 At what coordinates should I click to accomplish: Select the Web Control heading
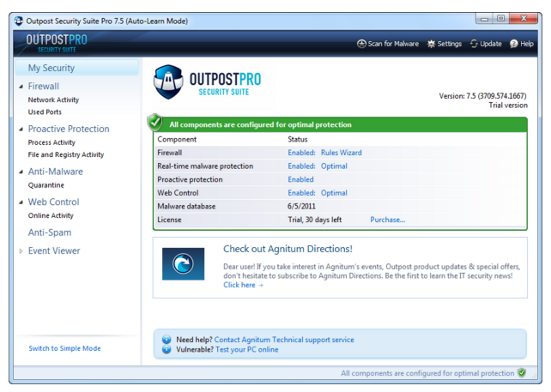53,202
